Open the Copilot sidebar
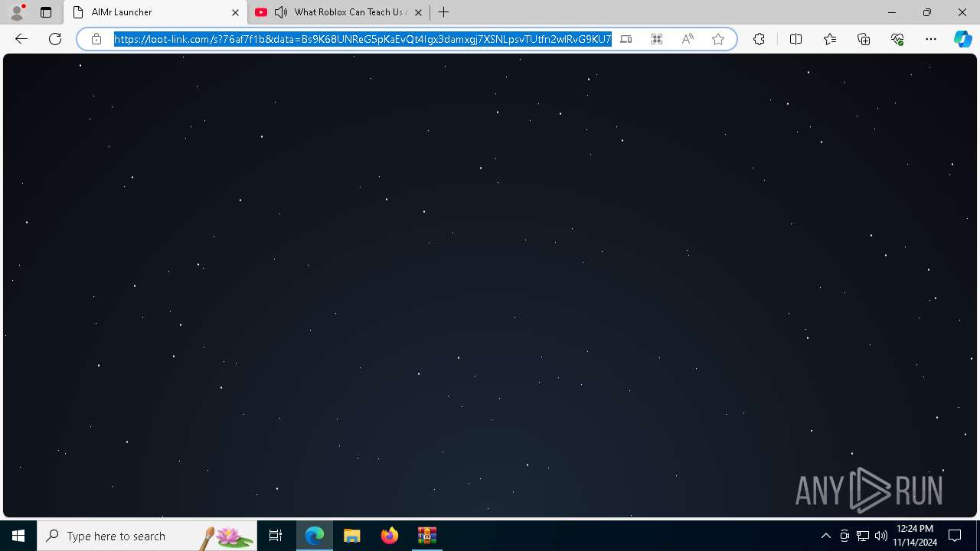The width and height of the screenshot is (980, 551). coord(962,39)
